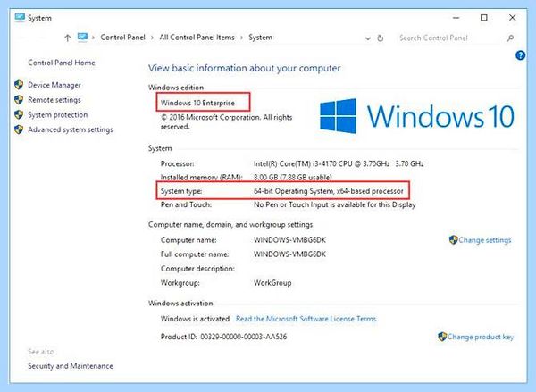Click the Device Manager shield icon

click(19, 85)
